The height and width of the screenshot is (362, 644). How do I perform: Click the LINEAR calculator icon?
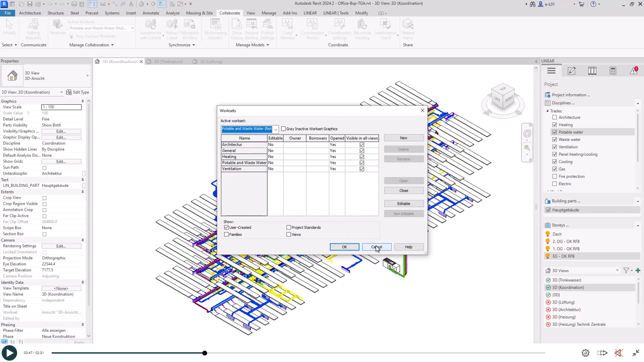(x=613, y=71)
